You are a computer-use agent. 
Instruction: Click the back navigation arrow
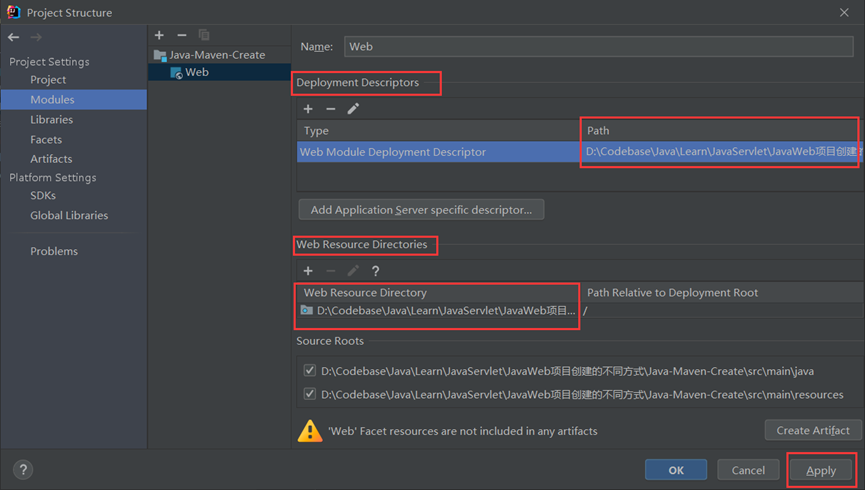click(x=13, y=37)
